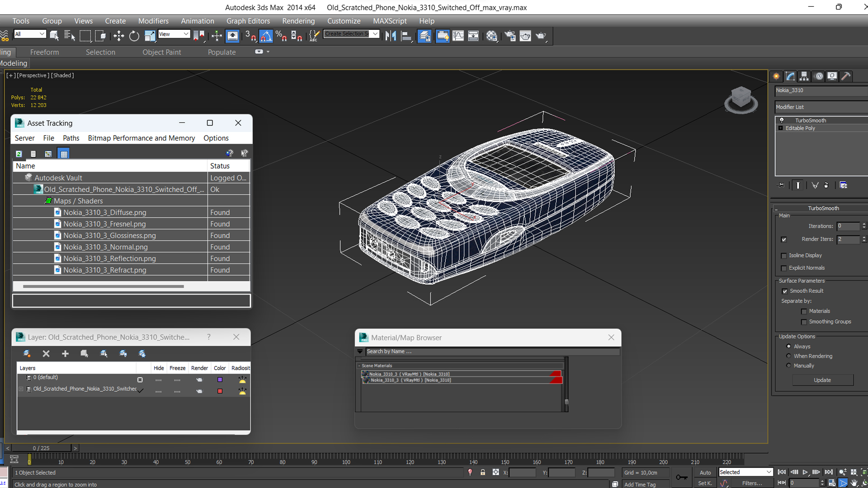Select the Select Object tool

[54, 36]
